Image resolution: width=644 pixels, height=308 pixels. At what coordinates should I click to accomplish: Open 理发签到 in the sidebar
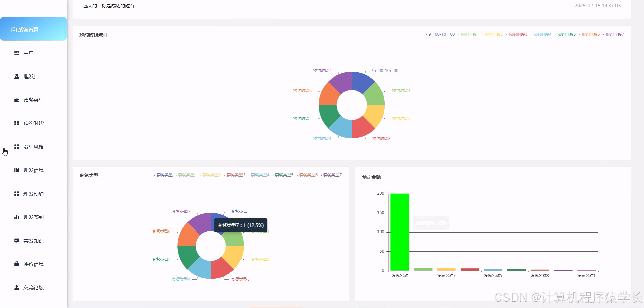click(x=34, y=217)
